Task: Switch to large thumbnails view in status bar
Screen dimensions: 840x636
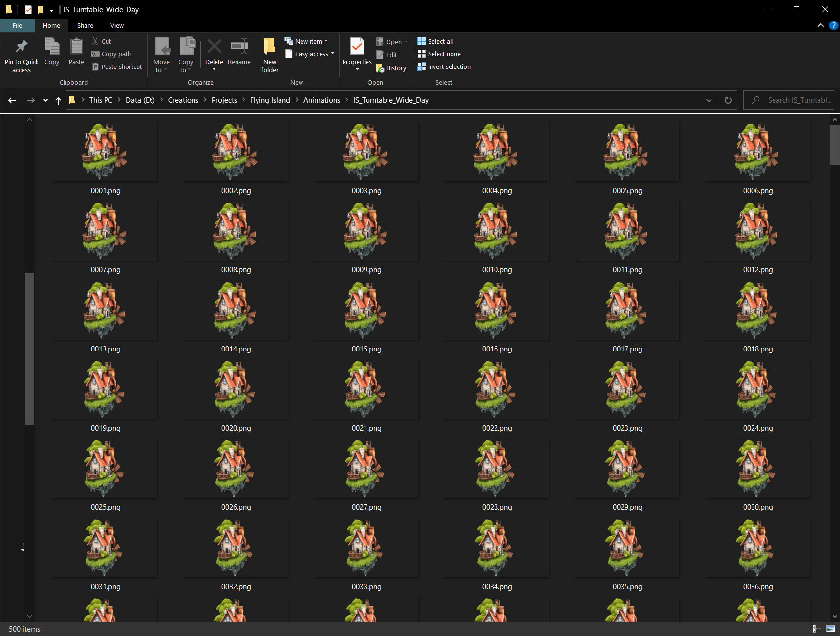Action: [x=830, y=629]
